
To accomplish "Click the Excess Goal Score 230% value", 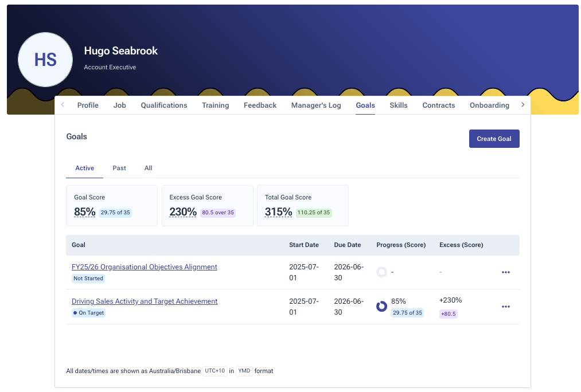I will pyautogui.click(x=183, y=212).
